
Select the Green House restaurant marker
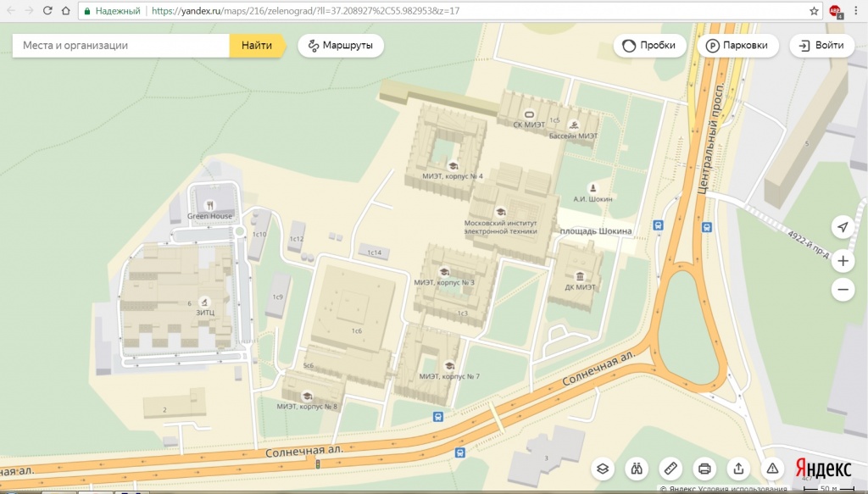coord(210,206)
